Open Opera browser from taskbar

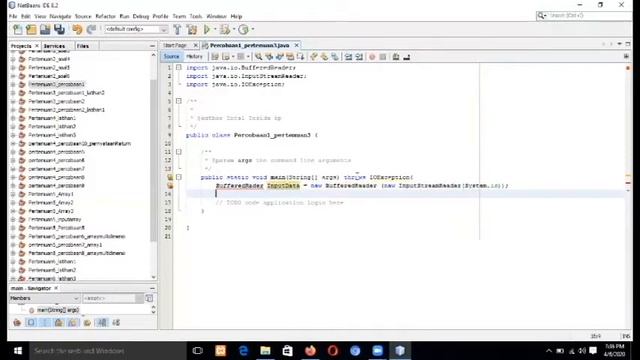tap(333, 351)
